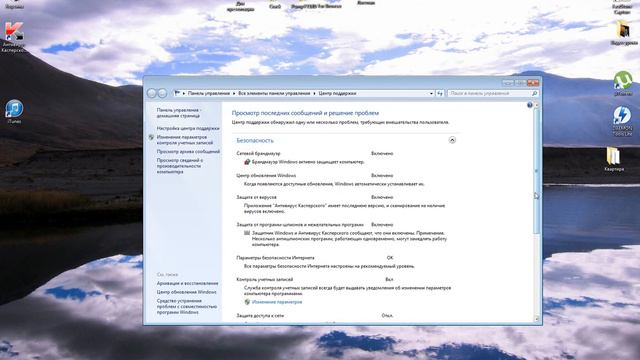Click the vertical scrollbar thumb in Центр поддержки

tap(536, 171)
